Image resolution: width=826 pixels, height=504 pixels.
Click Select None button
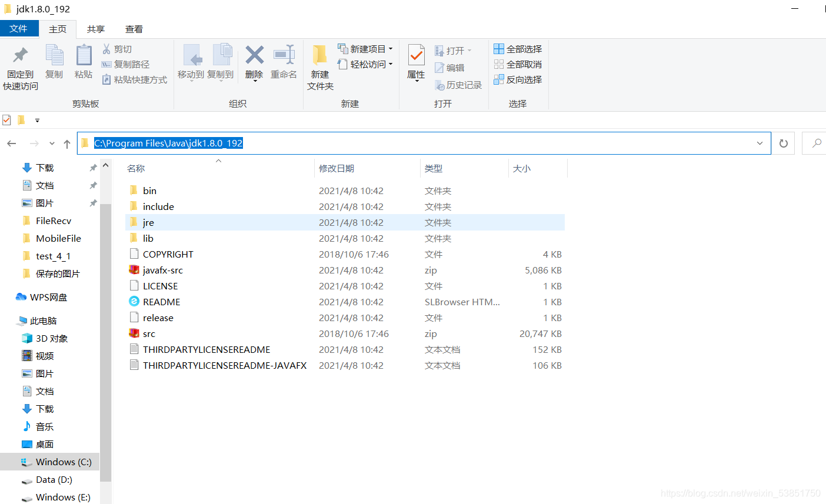518,64
